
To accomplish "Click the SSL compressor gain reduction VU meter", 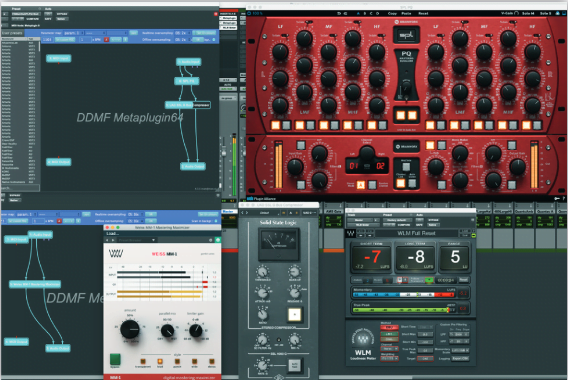I will point(279,244).
